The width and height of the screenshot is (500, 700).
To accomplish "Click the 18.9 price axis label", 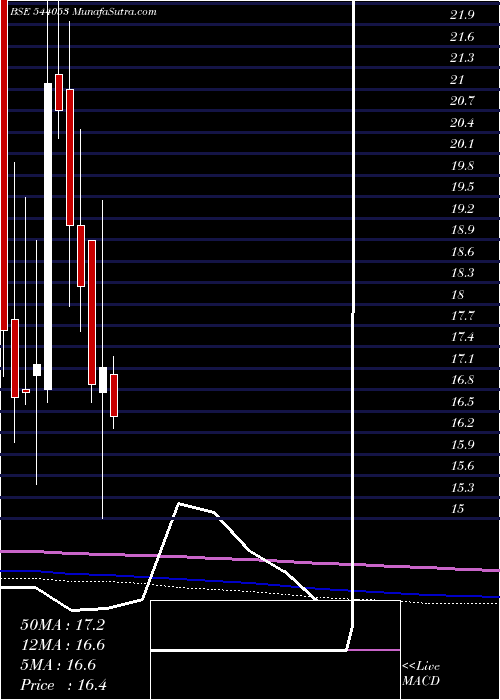I will tap(462, 230).
